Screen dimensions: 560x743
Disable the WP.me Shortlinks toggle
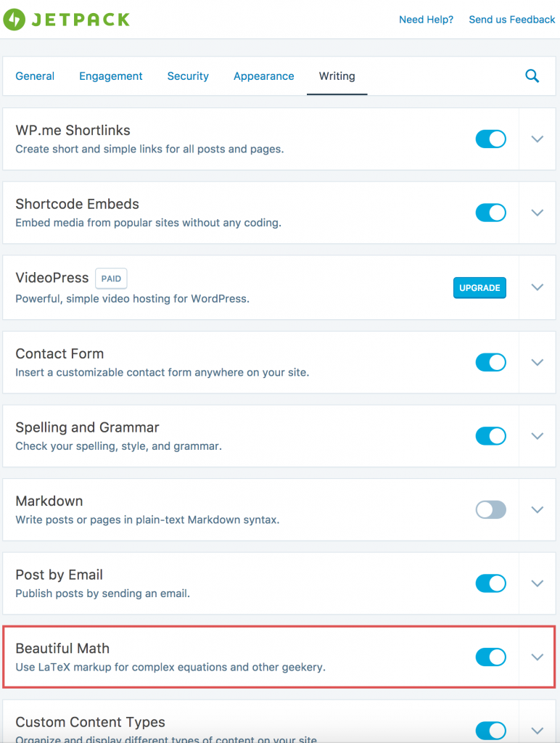[x=490, y=139]
